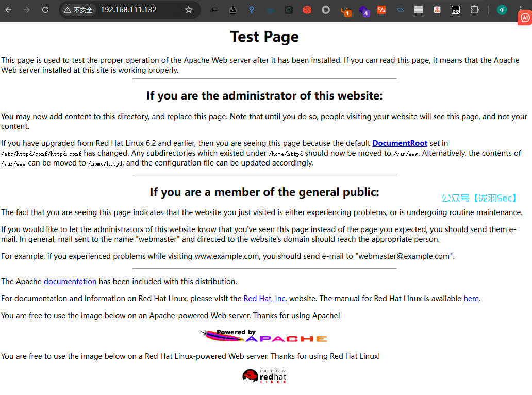Click the red sitemap extension icon
This screenshot has width=532, height=395.
(x=437, y=10)
